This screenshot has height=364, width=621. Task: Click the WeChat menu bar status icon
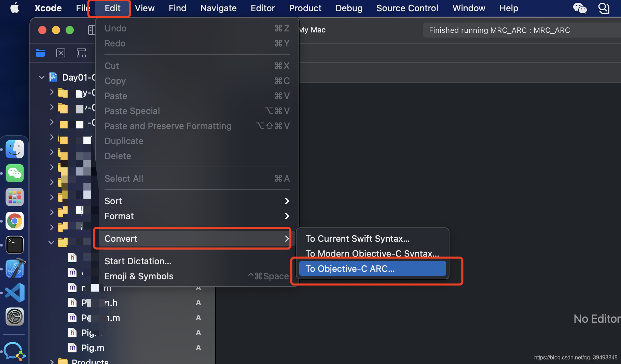pyautogui.click(x=580, y=8)
